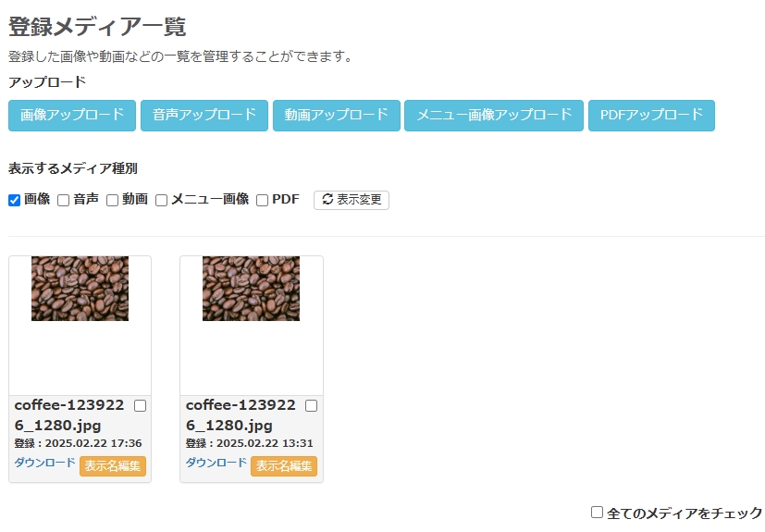Select checkbox of image registered 13:31
Screen dimensions: 765x532
tap(311, 405)
